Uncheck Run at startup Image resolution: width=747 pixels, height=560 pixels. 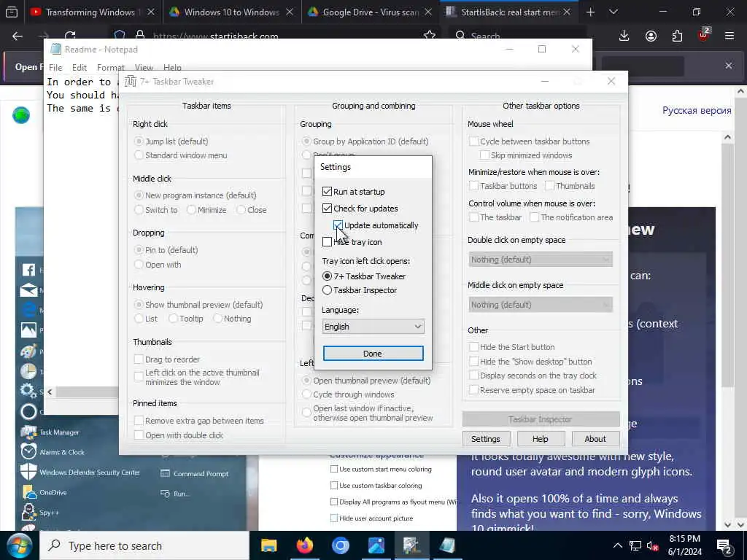(327, 192)
